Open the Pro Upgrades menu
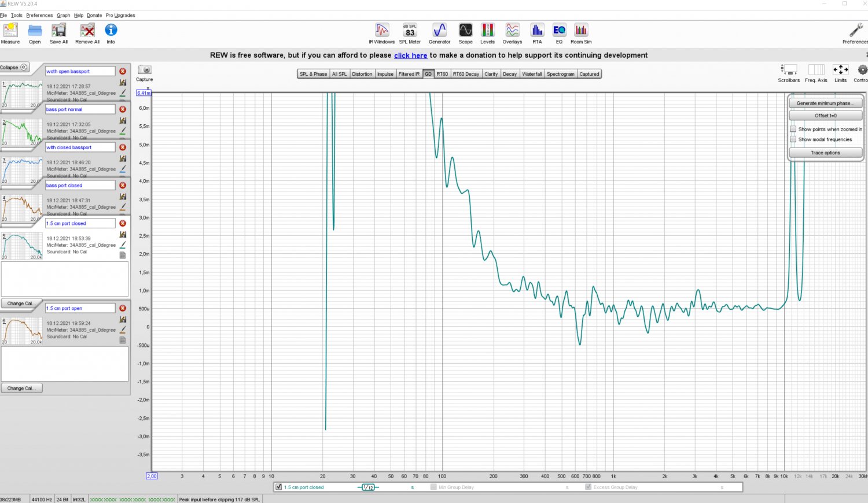868x503 pixels. pyautogui.click(x=120, y=16)
